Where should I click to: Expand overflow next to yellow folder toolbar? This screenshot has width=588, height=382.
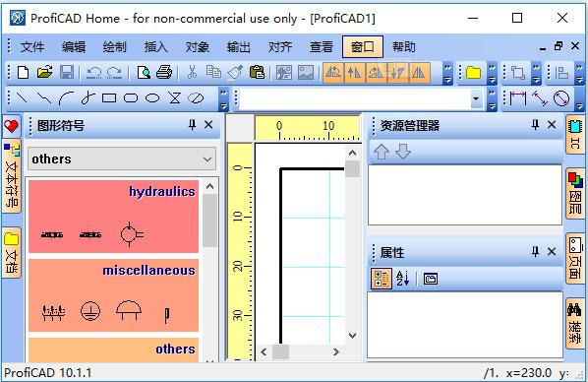[492, 73]
